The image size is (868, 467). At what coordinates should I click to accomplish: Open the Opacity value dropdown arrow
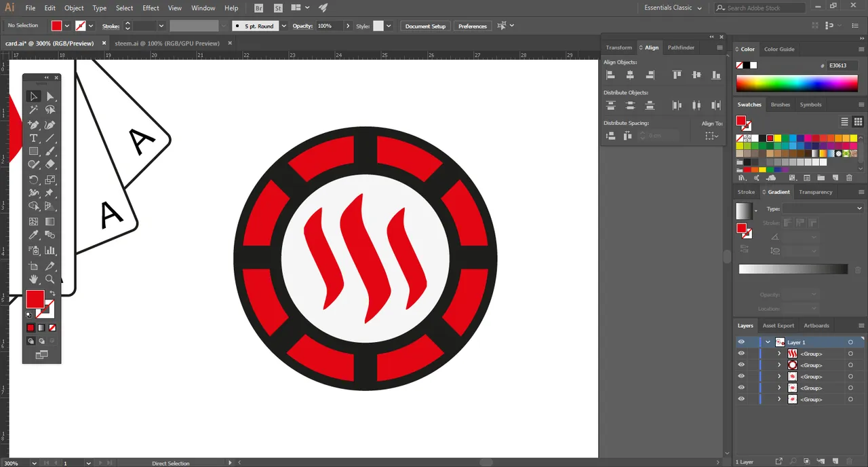coord(348,26)
